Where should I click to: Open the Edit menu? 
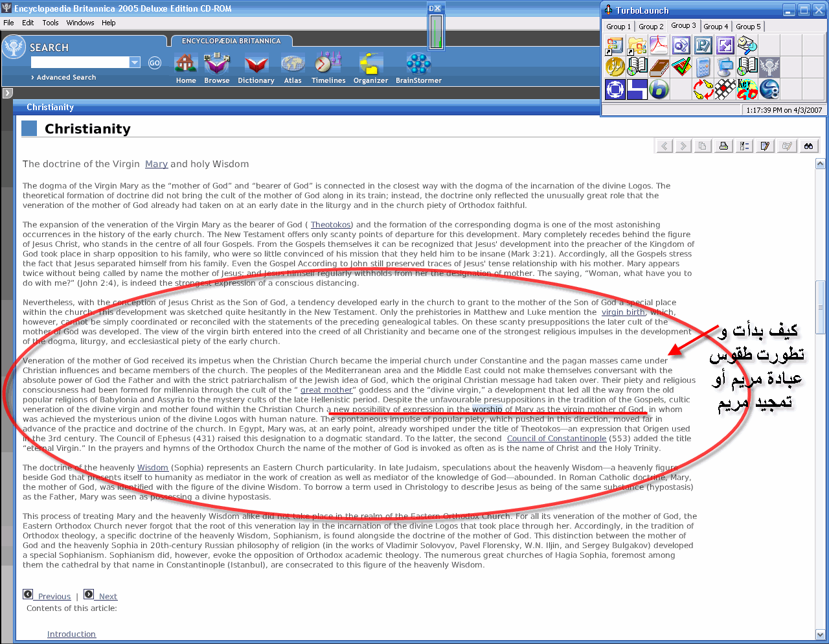pyautogui.click(x=28, y=23)
